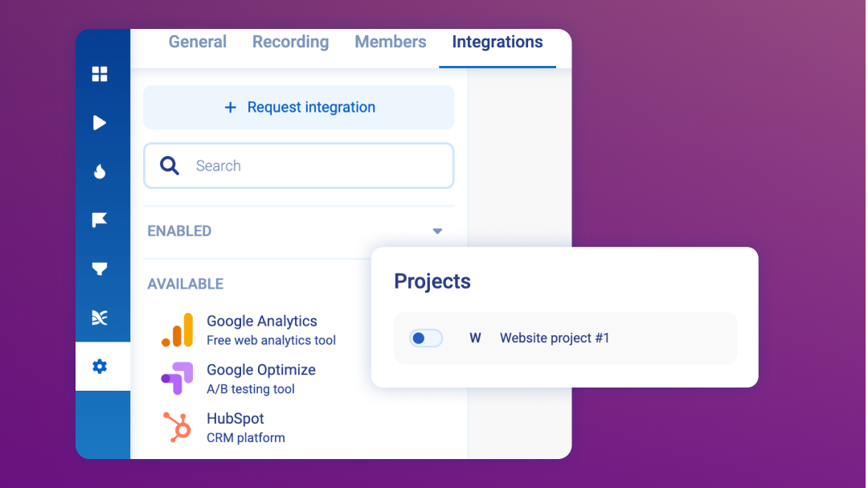Image resolution: width=868 pixels, height=488 pixels.
Task: Select the Google Analytics logo icon
Action: pos(177,330)
